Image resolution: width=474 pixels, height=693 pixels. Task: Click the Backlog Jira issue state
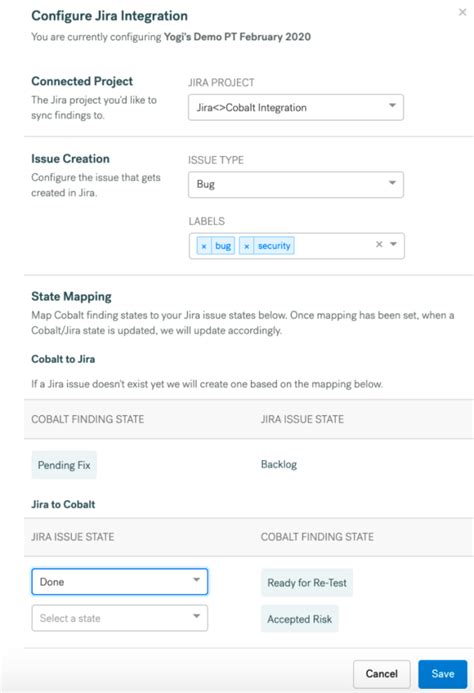(279, 465)
